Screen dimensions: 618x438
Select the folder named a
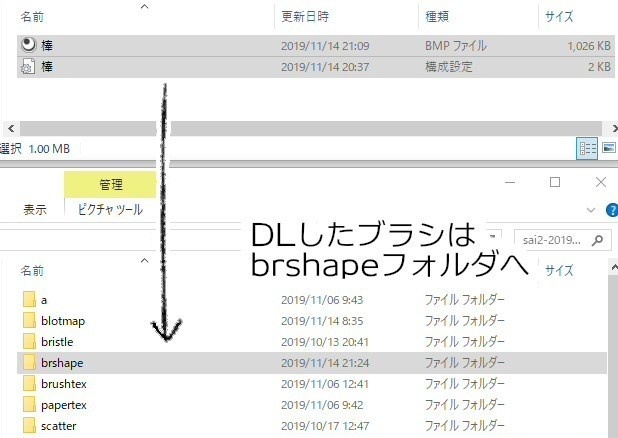(44, 300)
